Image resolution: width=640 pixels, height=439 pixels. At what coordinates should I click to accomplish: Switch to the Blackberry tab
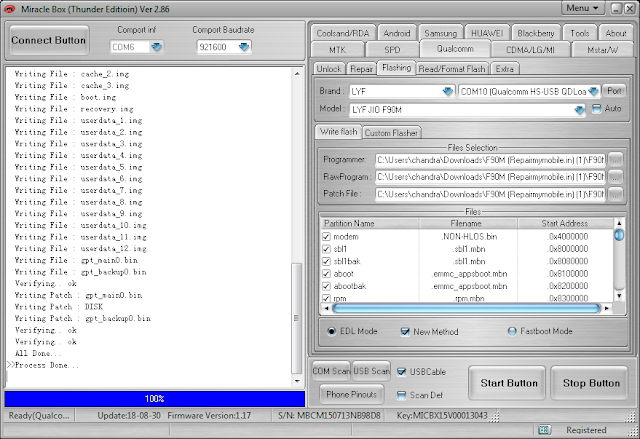pos(536,33)
